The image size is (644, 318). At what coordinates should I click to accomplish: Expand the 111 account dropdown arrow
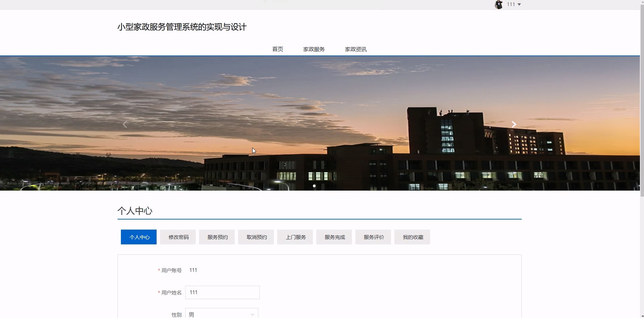[519, 4]
